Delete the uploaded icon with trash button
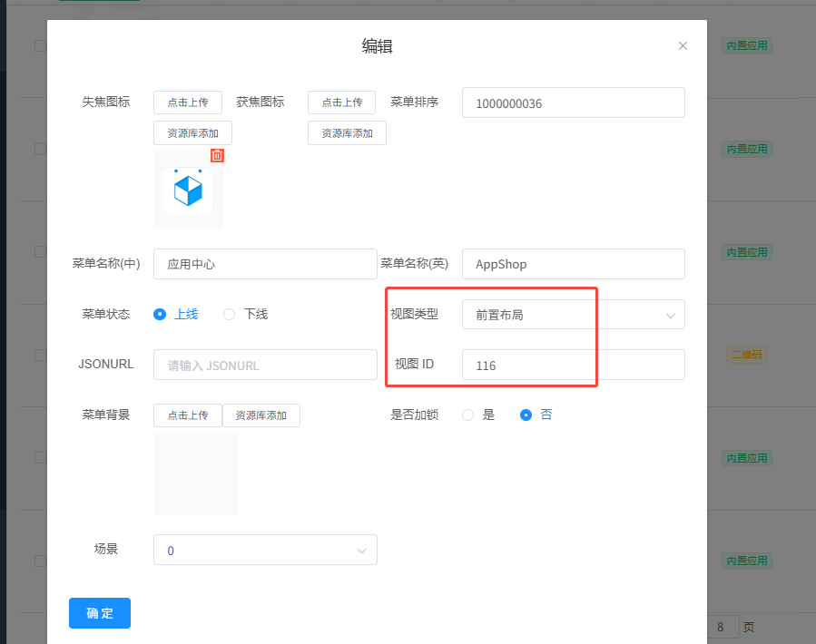The width and height of the screenshot is (816, 644). [x=217, y=155]
